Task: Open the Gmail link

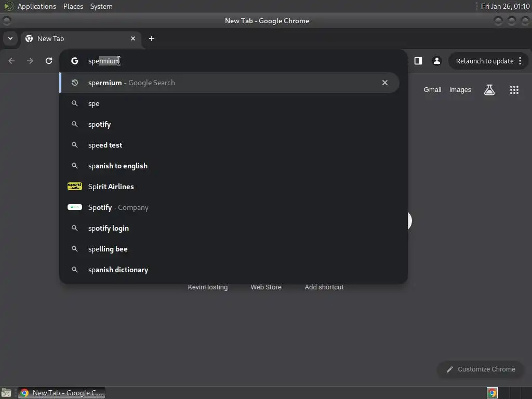Action: (432, 89)
